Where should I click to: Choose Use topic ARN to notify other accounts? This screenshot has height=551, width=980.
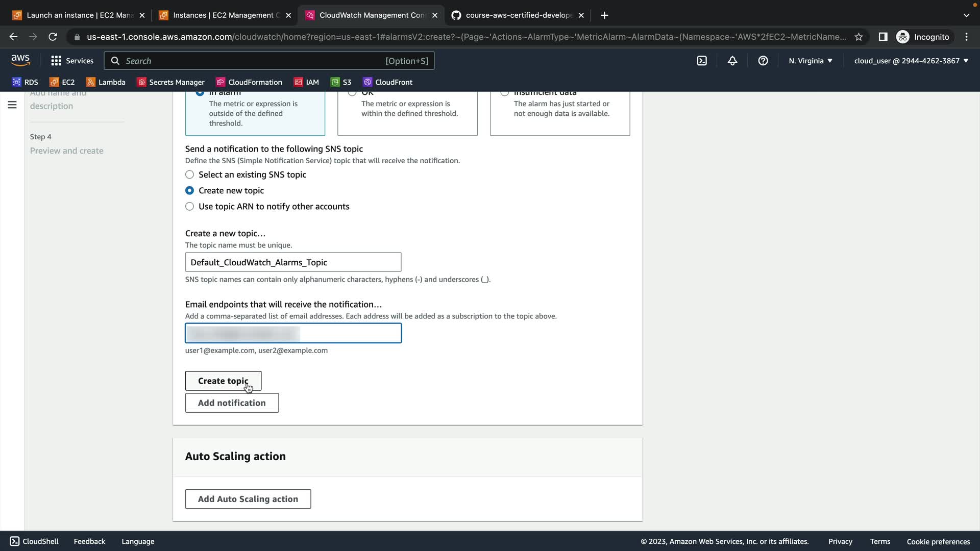(x=189, y=207)
